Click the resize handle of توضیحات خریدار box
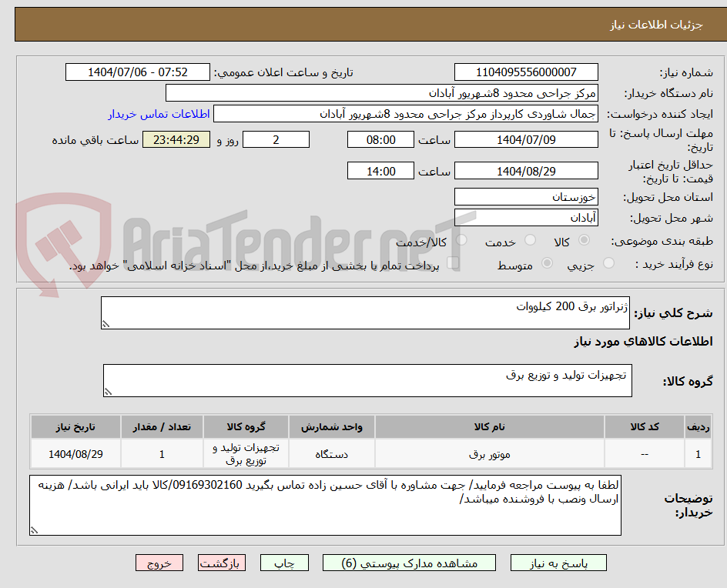The width and height of the screenshot is (727, 588). pos(35,530)
